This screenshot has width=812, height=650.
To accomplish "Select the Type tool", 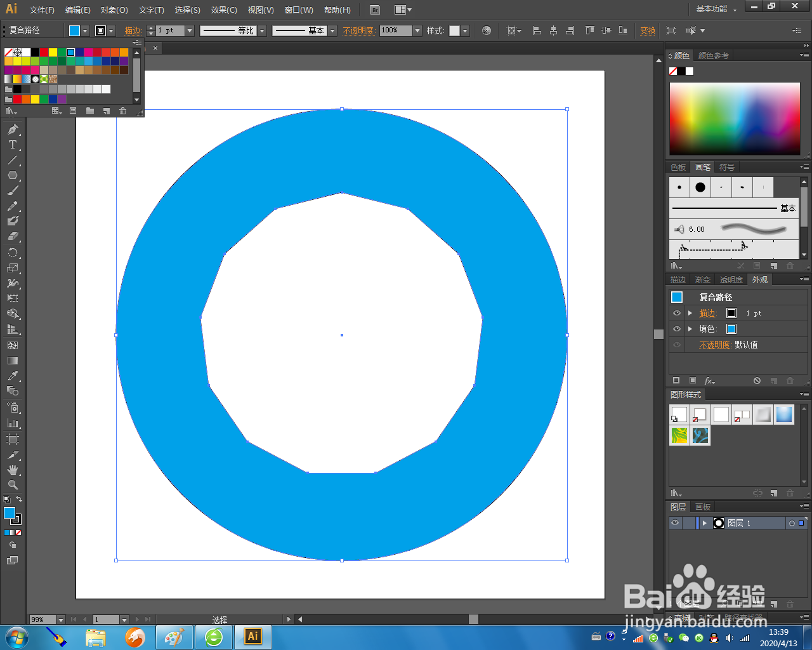I will pos(13,145).
